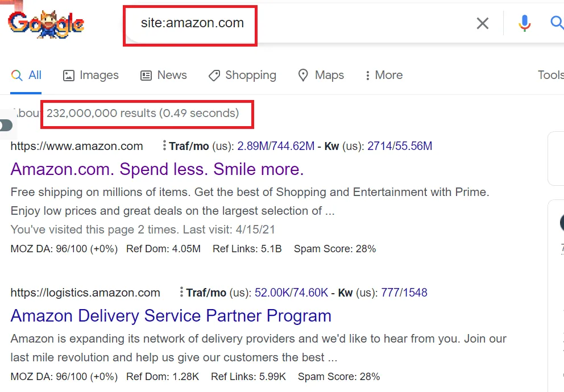
Task: Switch to the Images tab
Action: coord(90,75)
